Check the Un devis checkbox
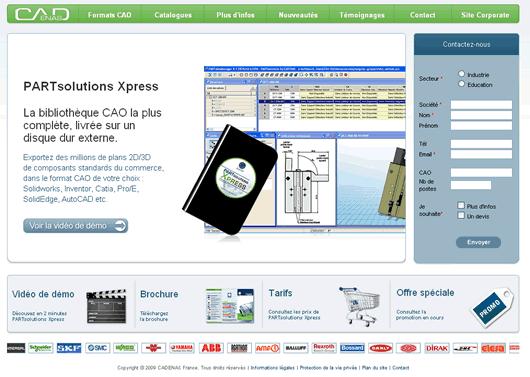Screen dimensions: 530x377 (461, 215)
